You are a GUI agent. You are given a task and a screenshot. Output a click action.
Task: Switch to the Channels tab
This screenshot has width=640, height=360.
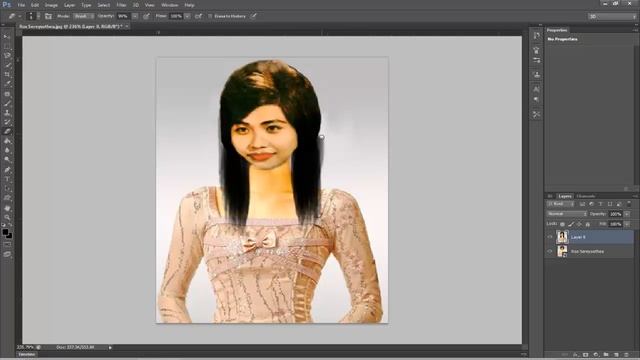point(586,196)
